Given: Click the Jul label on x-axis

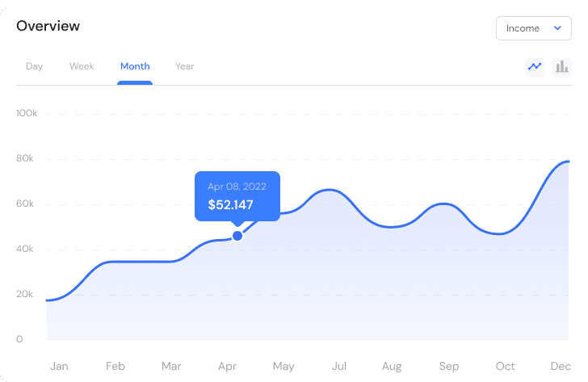Looking at the screenshot, I should [x=338, y=366].
